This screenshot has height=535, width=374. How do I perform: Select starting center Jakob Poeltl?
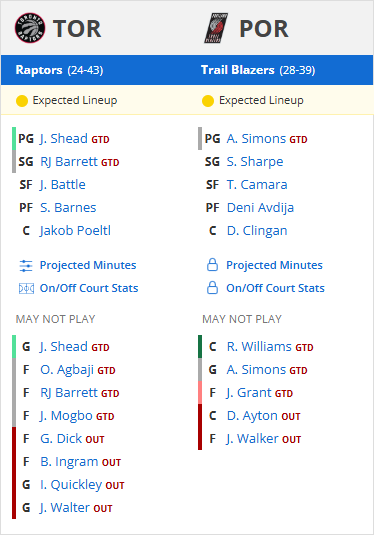(x=75, y=231)
